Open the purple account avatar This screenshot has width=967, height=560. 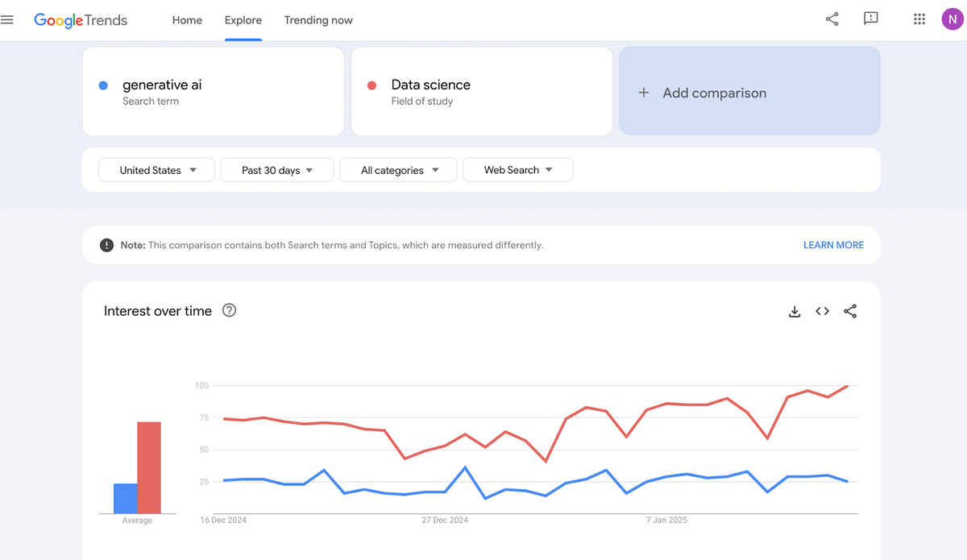952,19
